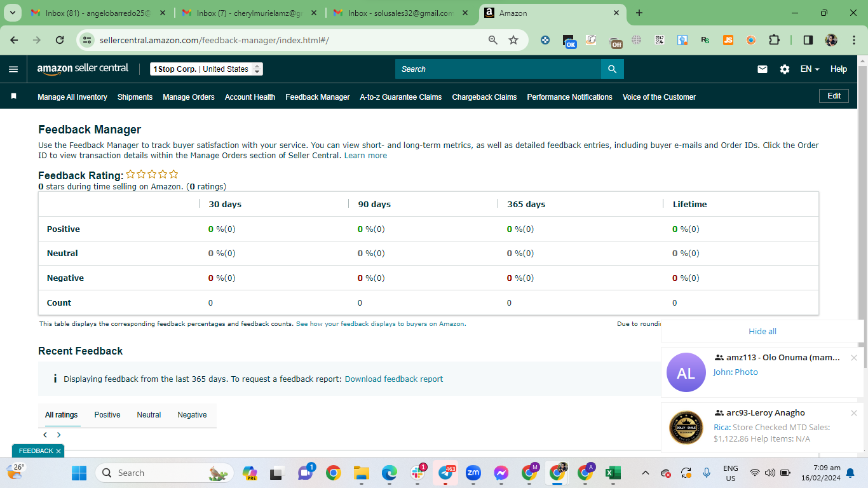Open the Seller Central mail messages icon

pos(763,69)
